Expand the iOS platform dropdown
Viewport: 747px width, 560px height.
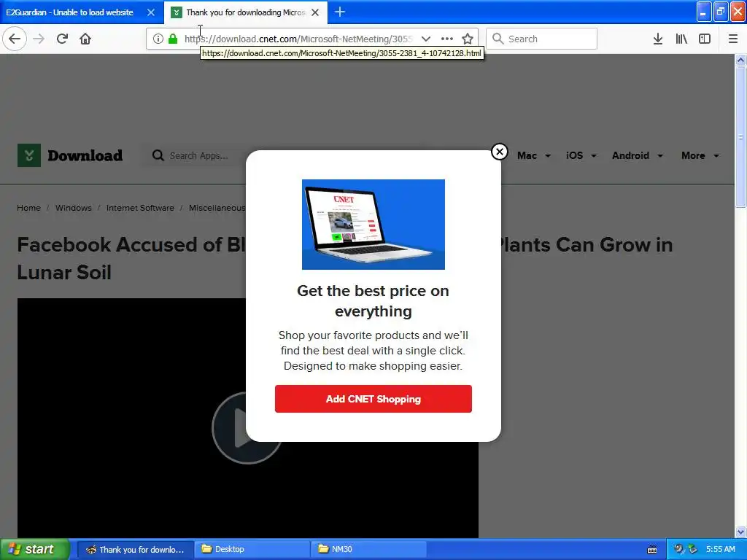[x=581, y=156]
